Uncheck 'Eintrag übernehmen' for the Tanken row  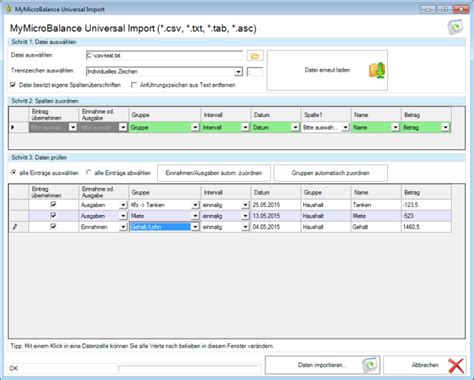tap(53, 204)
